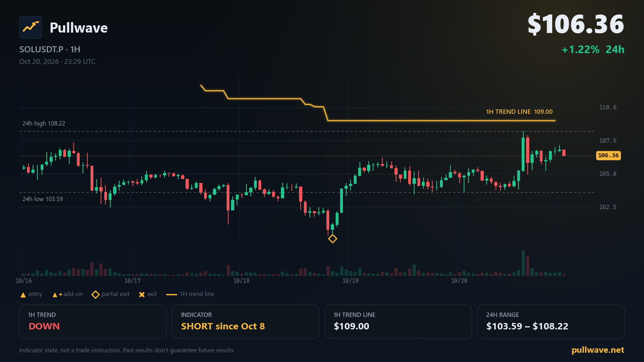This screenshot has width=644, height=362.
Task: Click the $103.59 – $108.22 range value
Action: [527, 326]
